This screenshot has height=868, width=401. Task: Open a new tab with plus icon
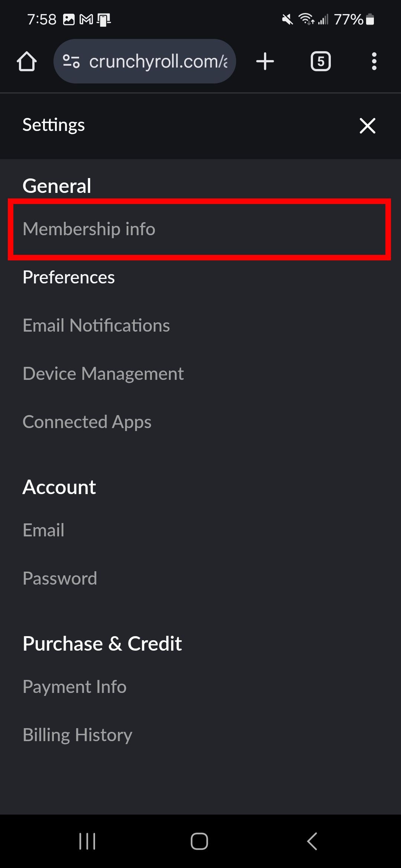(265, 61)
